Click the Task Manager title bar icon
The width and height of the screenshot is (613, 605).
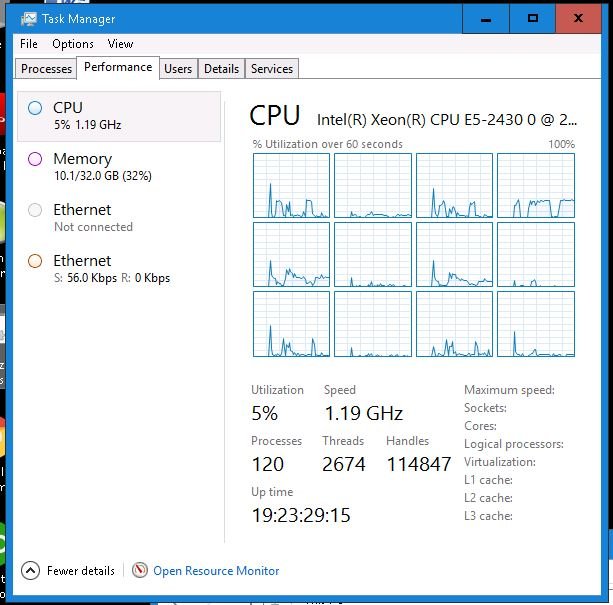pyautogui.click(x=29, y=19)
